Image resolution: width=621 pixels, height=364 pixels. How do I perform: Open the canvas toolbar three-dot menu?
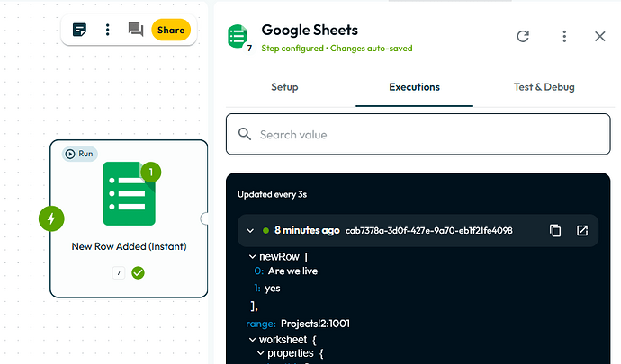pyautogui.click(x=107, y=30)
